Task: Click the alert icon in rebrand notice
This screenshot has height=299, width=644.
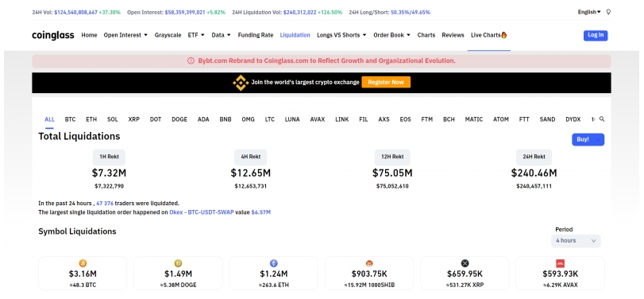Action: point(191,61)
